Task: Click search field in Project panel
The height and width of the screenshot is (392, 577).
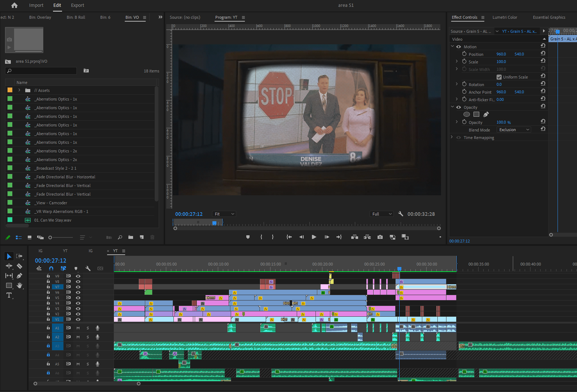Action: [x=41, y=71]
